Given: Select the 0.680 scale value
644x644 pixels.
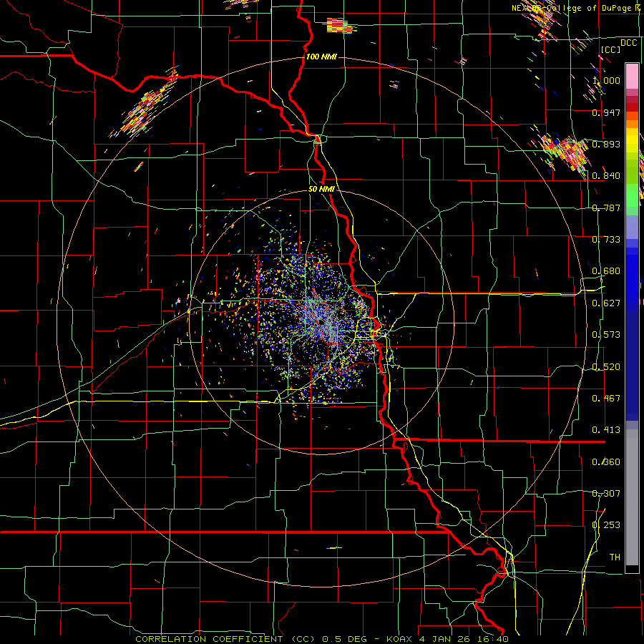Looking at the screenshot, I should point(606,271).
